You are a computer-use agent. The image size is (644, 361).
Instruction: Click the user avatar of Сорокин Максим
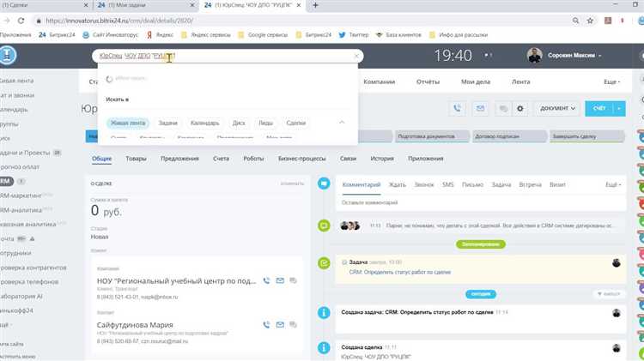tap(534, 56)
